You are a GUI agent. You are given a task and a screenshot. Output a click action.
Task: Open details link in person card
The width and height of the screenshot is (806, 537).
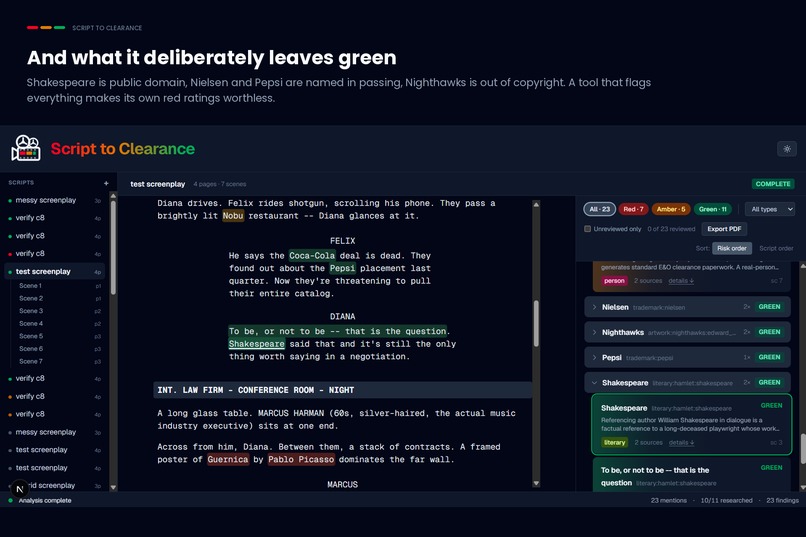681,281
